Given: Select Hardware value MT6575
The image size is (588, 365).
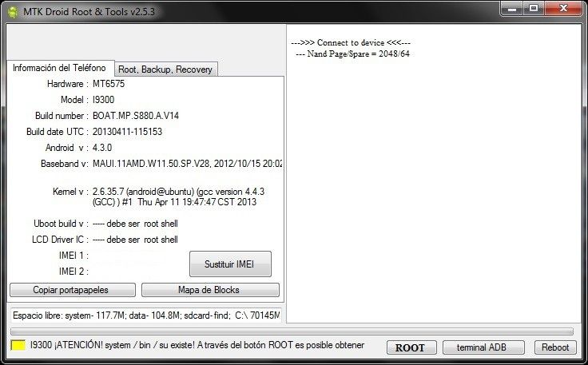Looking at the screenshot, I should tap(109, 84).
